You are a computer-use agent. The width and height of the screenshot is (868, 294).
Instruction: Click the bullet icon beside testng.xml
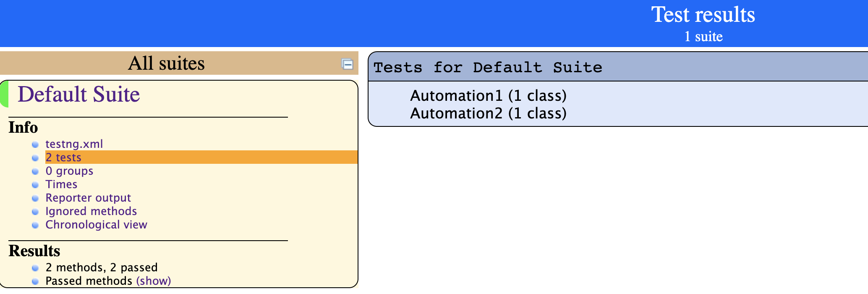pyautogui.click(x=36, y=144)
